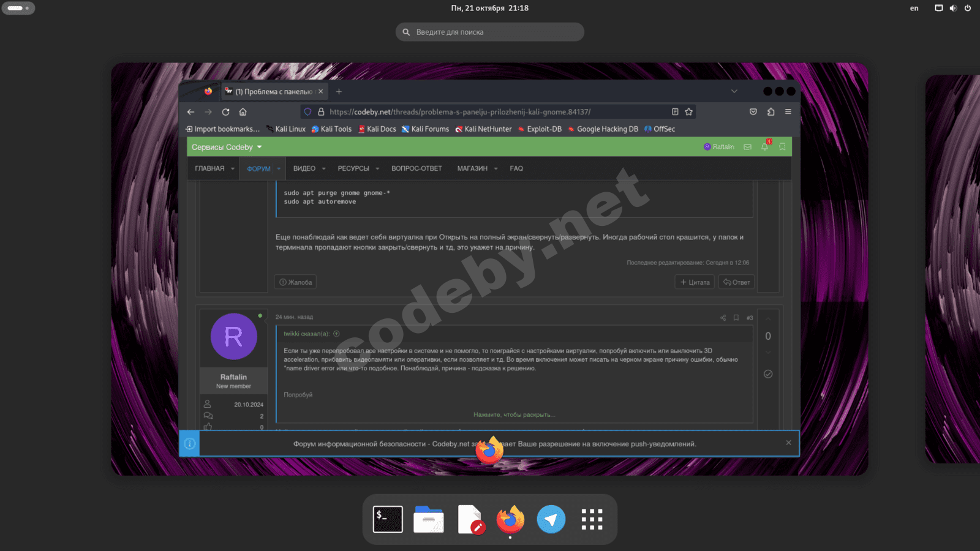Switch the en keyboard layout indicator
This screenshot has height=551, width=980.
[x=914, y=8]
